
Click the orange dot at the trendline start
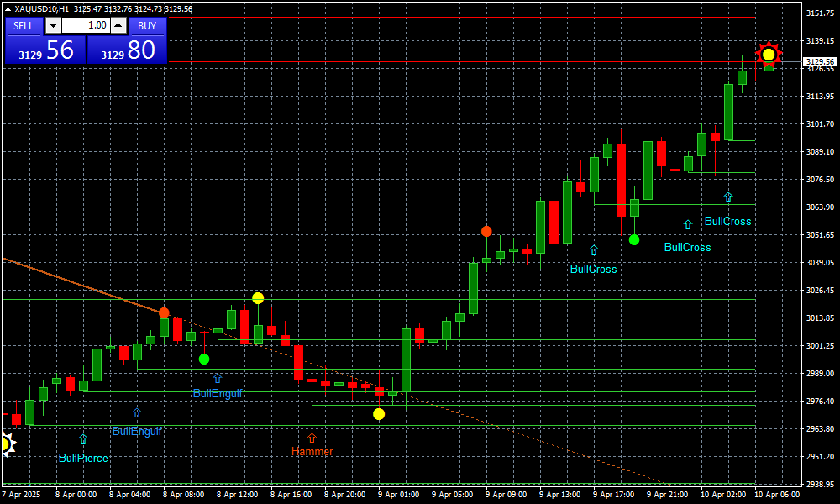coord(164,312)
